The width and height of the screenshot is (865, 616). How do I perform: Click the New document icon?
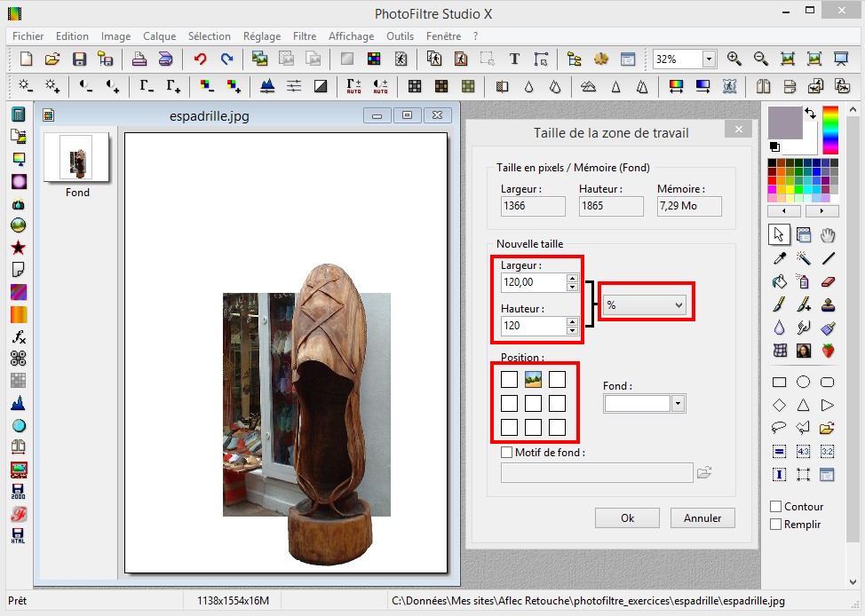tap(26, 59)
